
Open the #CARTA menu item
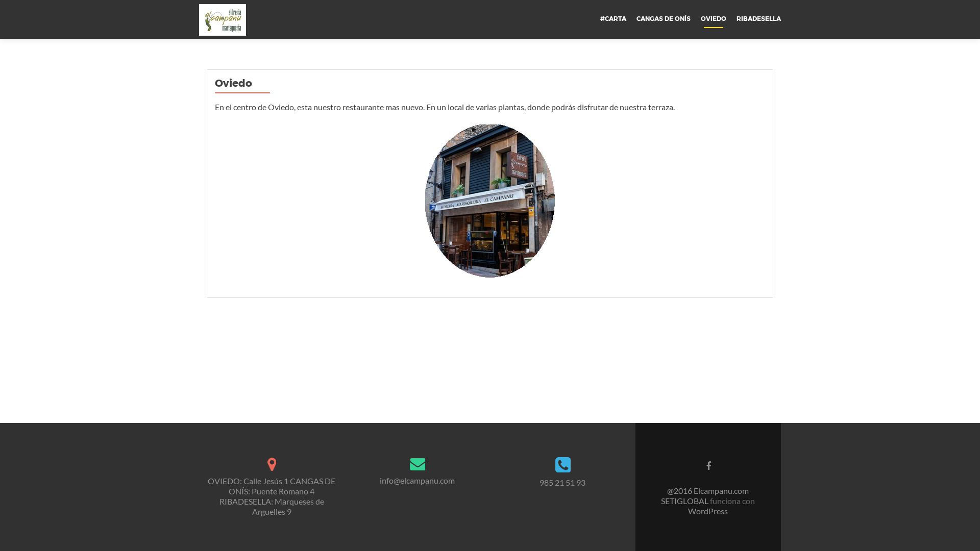pyautogui.click(x=612, y=19)
